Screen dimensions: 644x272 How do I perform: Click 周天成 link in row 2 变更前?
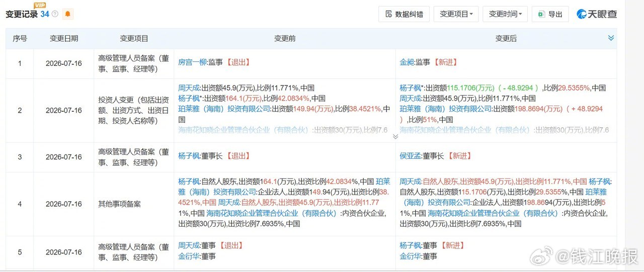coord(189,88)
